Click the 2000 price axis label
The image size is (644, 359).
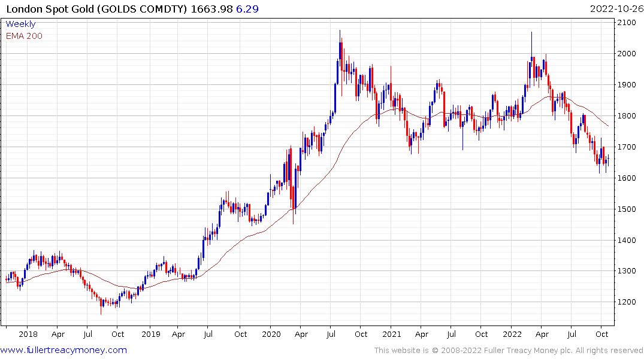coord(627,54)
